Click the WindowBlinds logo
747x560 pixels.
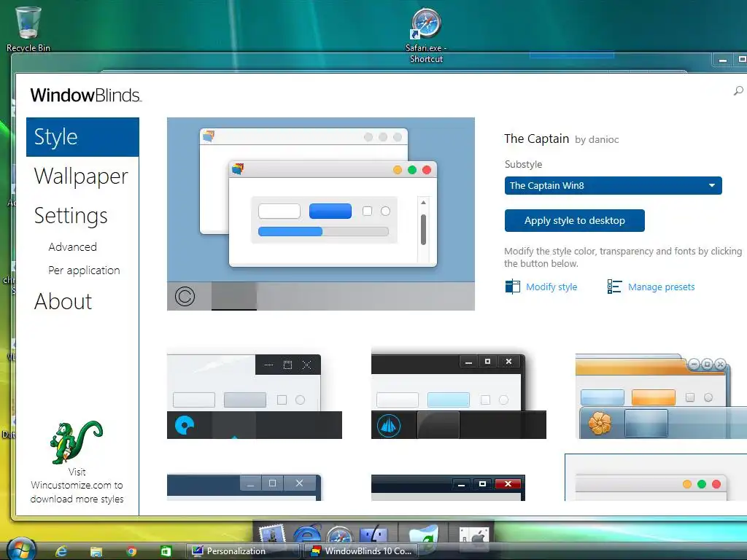pos(86,95)
